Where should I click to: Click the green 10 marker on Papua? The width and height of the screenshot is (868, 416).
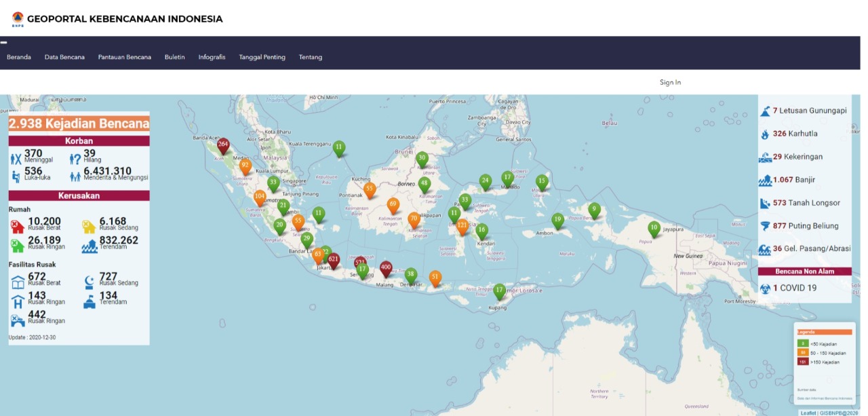coord(654,228)
